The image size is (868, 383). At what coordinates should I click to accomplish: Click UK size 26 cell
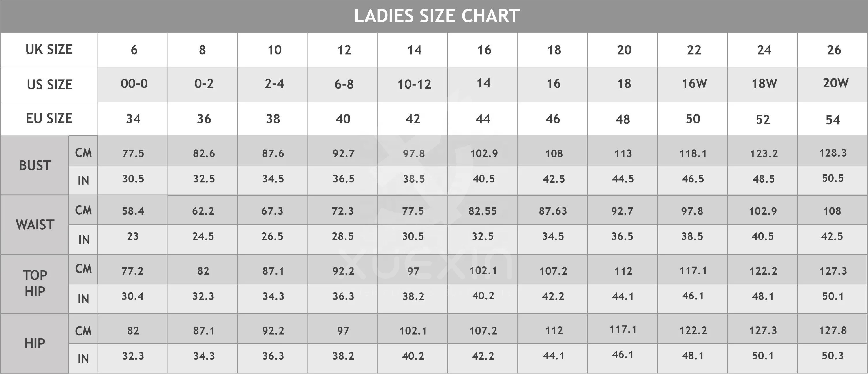833,50
